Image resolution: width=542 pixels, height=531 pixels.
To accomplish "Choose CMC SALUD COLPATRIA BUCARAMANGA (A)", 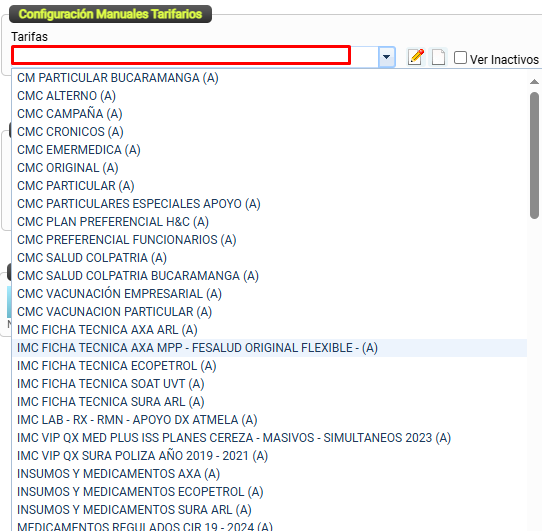I will 270,276.
